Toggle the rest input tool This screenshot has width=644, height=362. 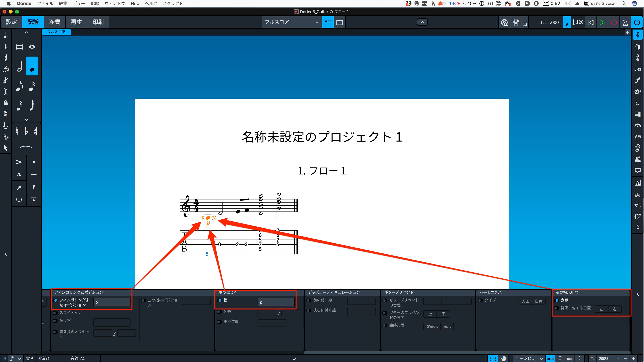(6, 46)
